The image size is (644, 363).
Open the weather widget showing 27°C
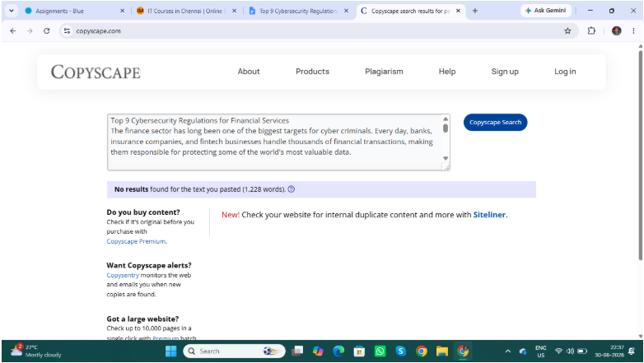[36, 351]
